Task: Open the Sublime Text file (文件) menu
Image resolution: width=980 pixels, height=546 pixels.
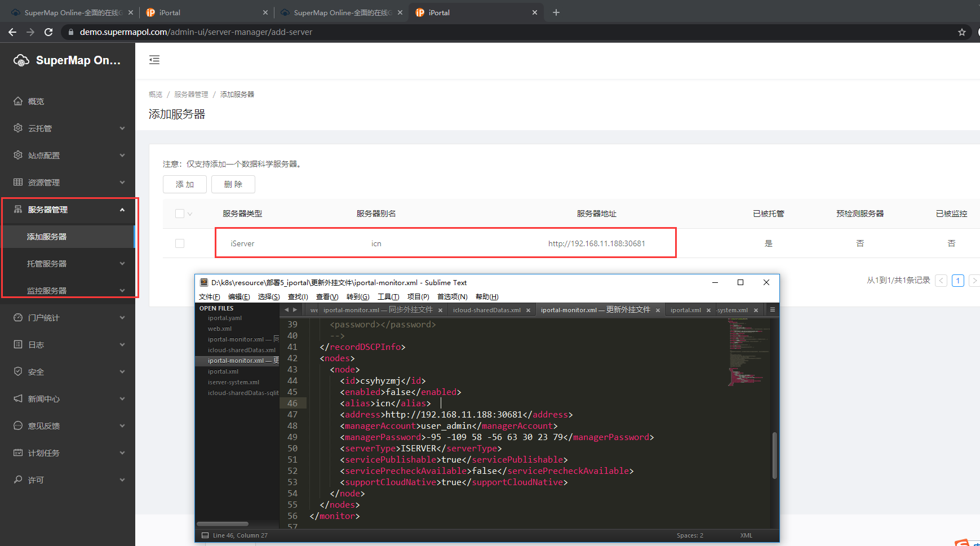Action: click(x=209, y=297)
